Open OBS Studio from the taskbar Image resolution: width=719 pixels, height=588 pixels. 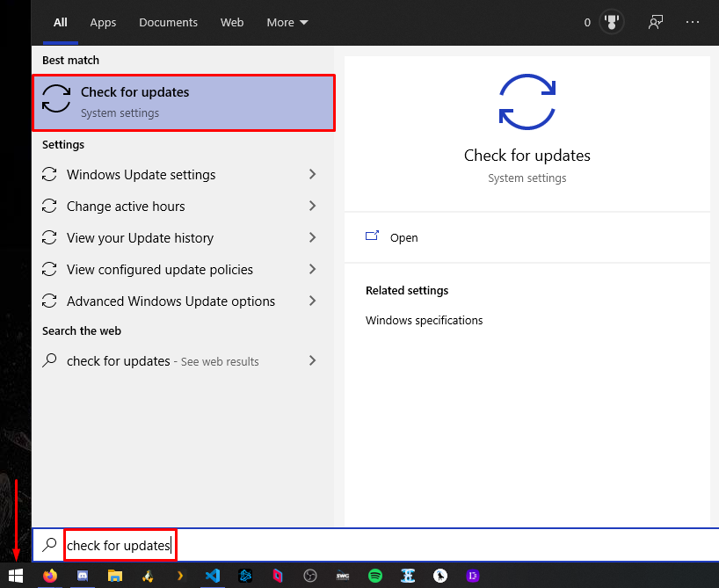click(310, 575)
